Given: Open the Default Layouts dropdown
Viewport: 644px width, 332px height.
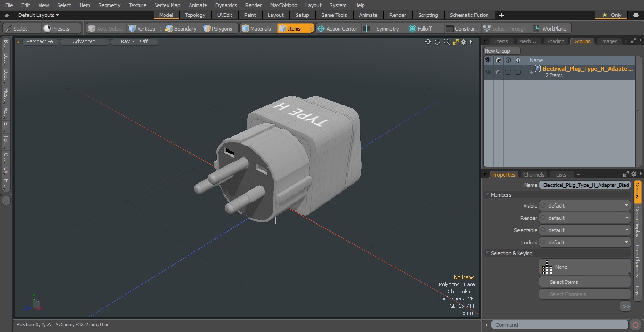Looking at the screenshot, I should 39,15.
